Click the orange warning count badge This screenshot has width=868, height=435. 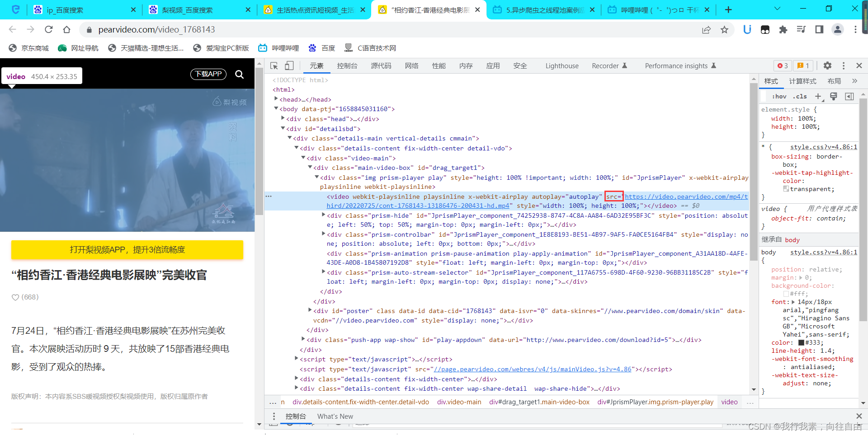[803, 66]
